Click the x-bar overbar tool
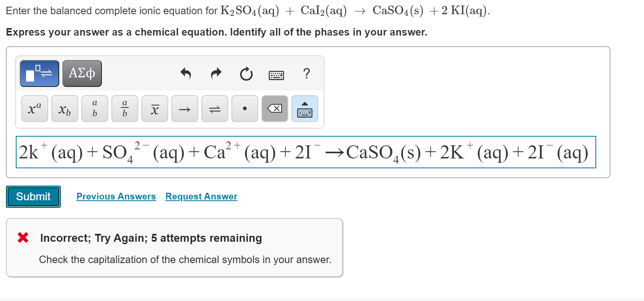The width and height of the screenshot is (644, 301). [154, 108]
